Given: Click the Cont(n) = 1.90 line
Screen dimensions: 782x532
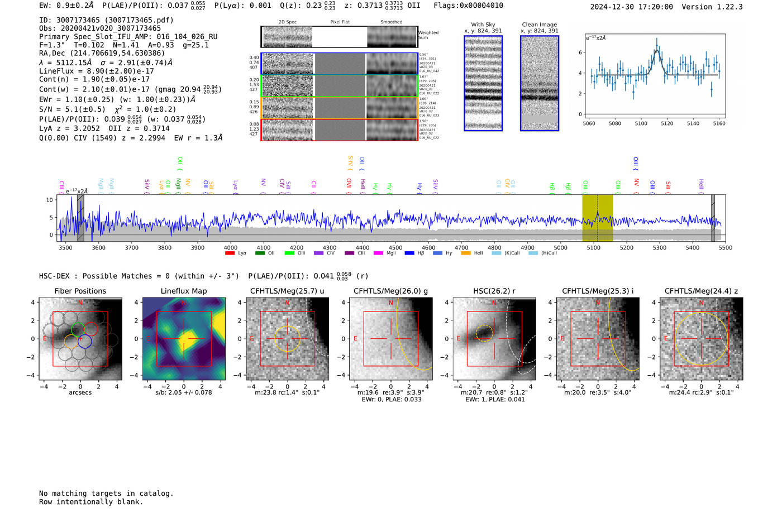Looking at the screenshot, I should click(94, 79).
